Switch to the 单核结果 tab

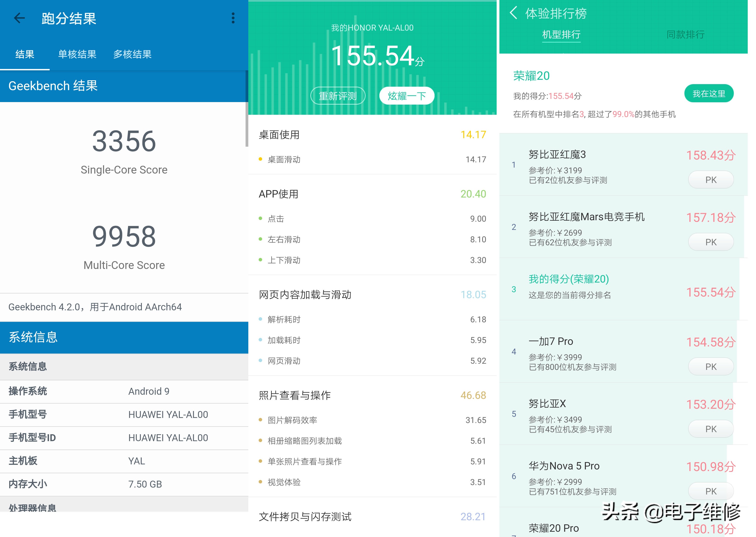coord(77,54)
